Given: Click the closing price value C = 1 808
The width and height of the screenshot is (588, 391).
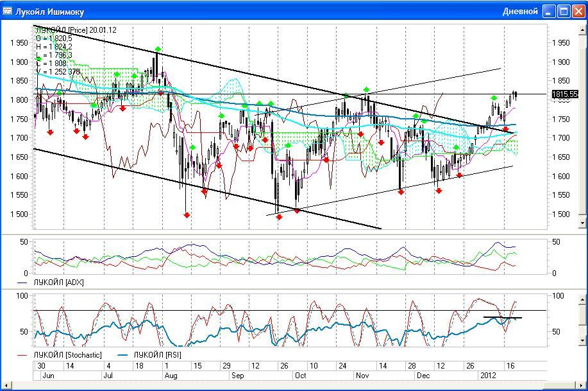Looking at the screenshot, I should point(51,64).
